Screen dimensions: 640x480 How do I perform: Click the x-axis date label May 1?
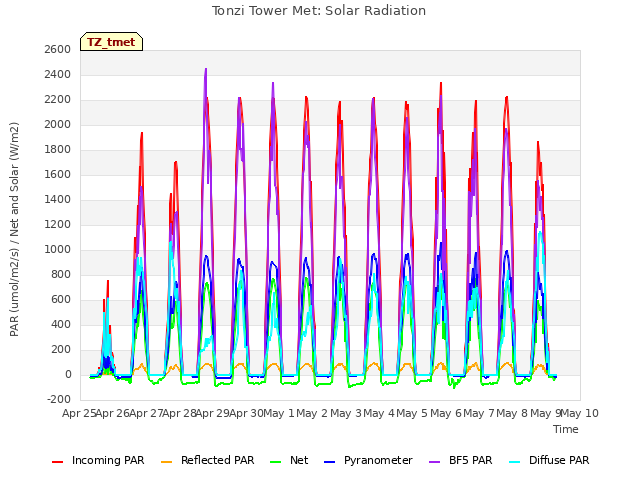click(x=279, y=413)
